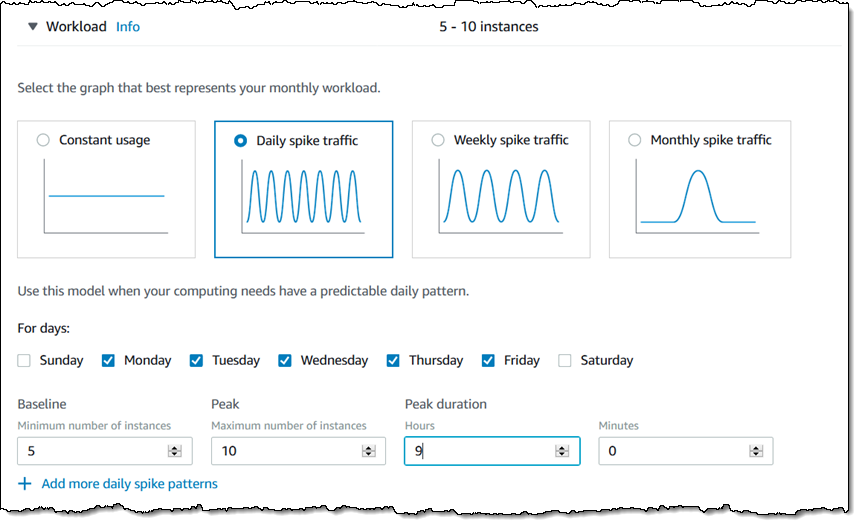Uncheck the Monday checkbox
This screenshot has width=860, height=525.
109,360
